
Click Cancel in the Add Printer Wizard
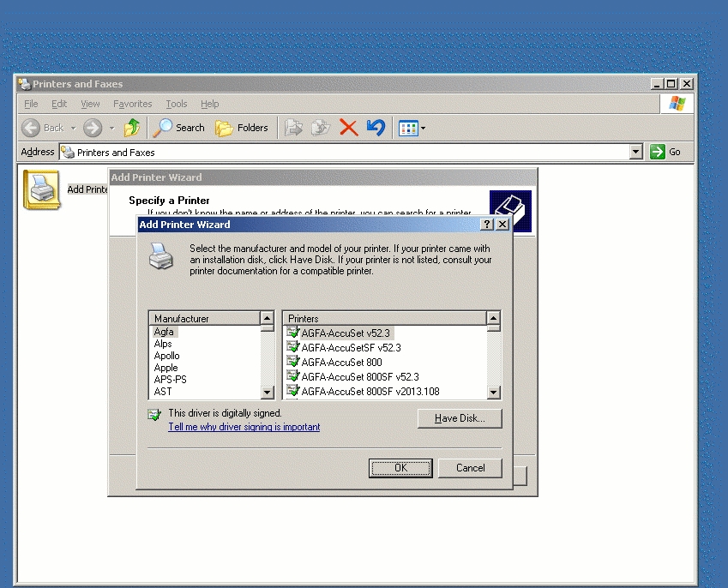470,468
